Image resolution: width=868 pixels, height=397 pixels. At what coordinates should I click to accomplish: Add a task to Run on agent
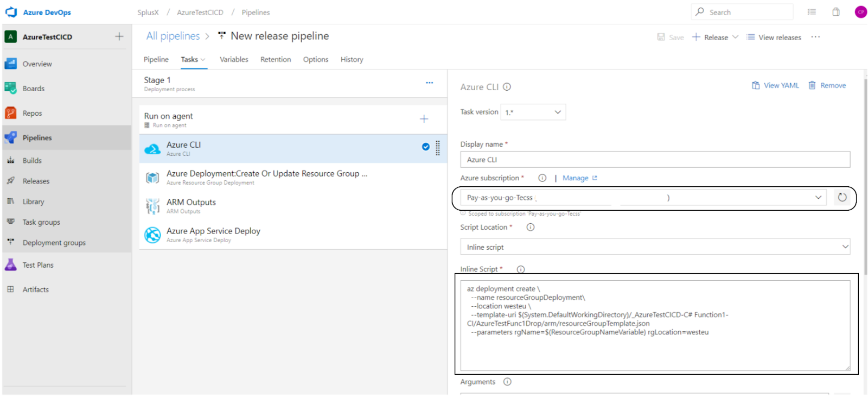click(424, 119)
